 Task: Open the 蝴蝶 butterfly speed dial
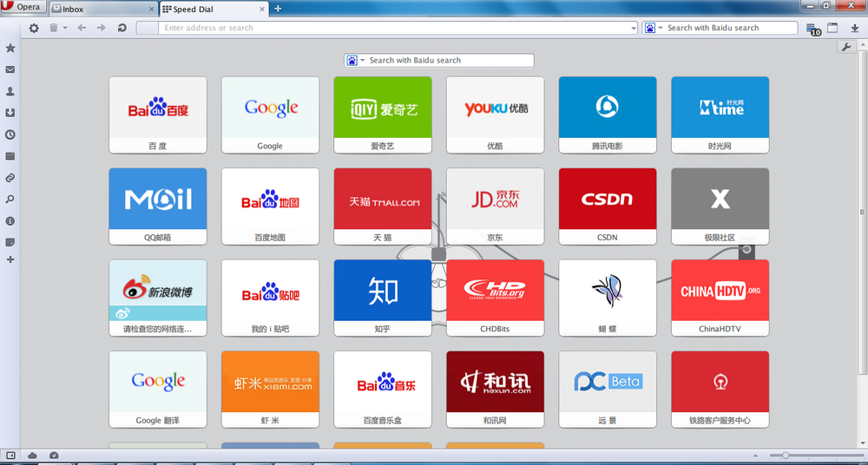608,298
